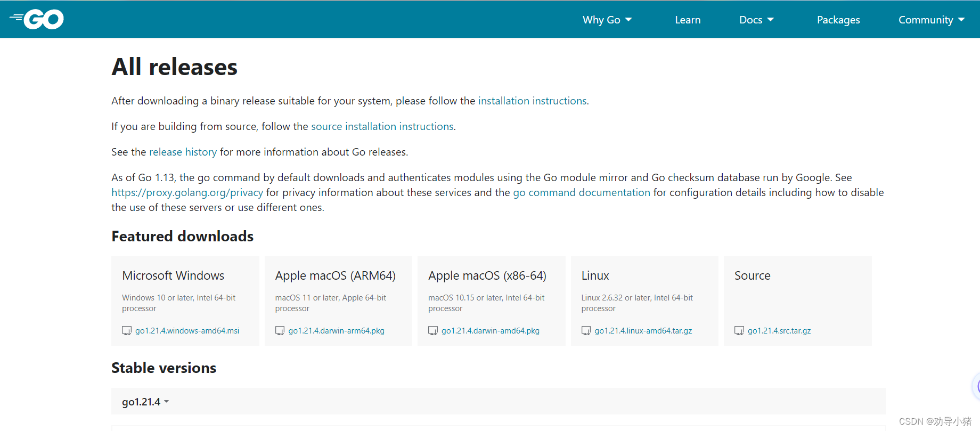
Task: Click download icon beside go1.21.4.darwin-amd64.pkg
Action: point(433,331)
